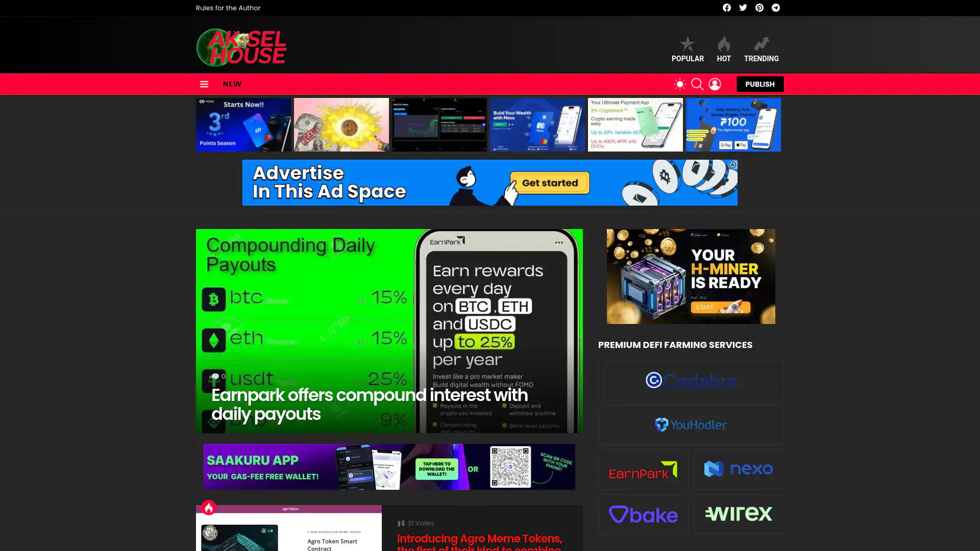
Task: Click the fire badge on the Agro post
Action: pos(208,508)
